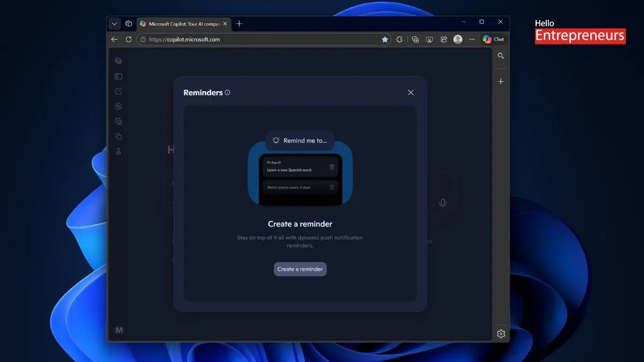Click the M profile avatar in sidebar

119,330
